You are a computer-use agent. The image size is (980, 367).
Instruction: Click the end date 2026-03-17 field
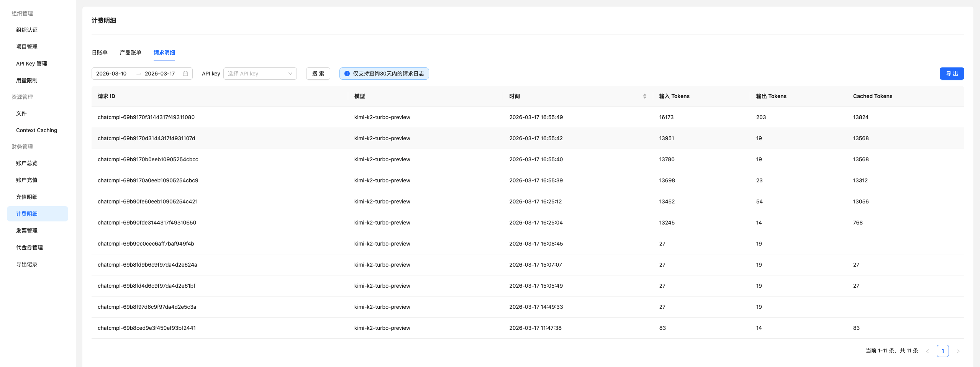click(160, 74)
